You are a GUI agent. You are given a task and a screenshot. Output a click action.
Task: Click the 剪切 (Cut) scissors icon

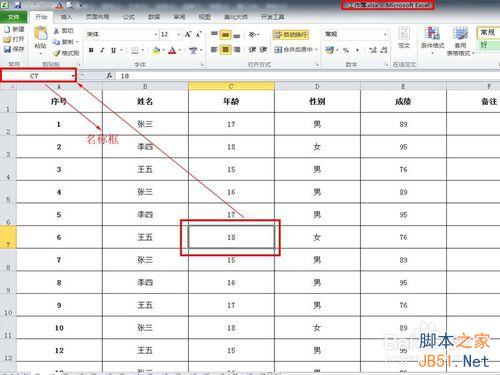click(56, 31)
